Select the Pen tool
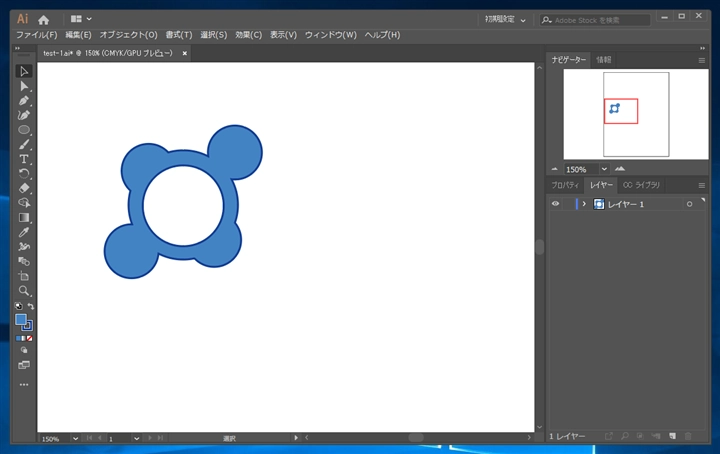720x454 pixels. [24, 101]
